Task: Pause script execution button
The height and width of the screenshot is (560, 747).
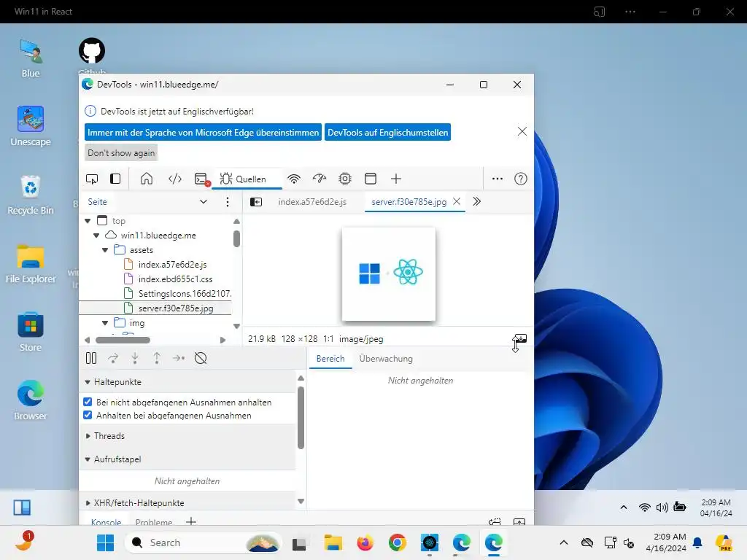Action: point(91,358)
